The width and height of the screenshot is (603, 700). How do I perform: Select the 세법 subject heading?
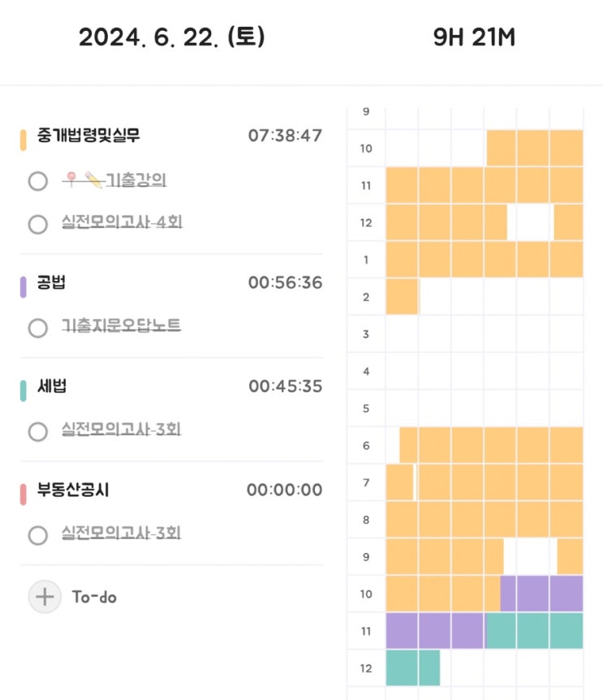[53, 387]
